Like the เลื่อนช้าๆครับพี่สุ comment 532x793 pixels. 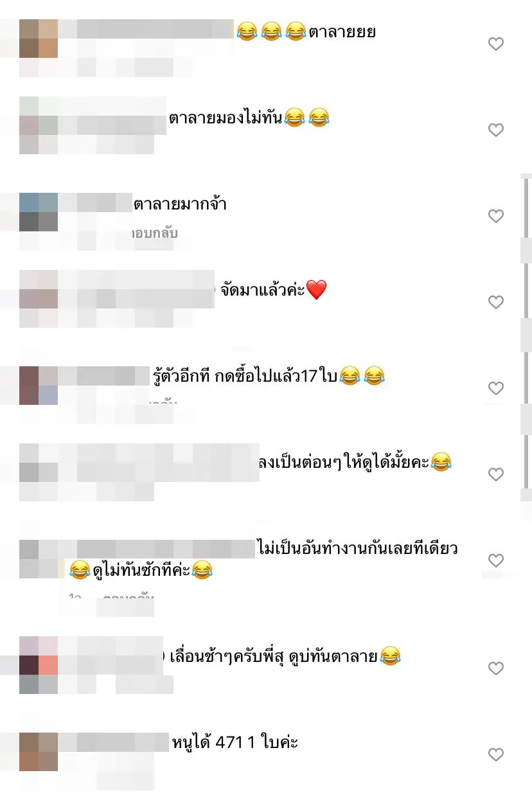(x=496, y=668)
